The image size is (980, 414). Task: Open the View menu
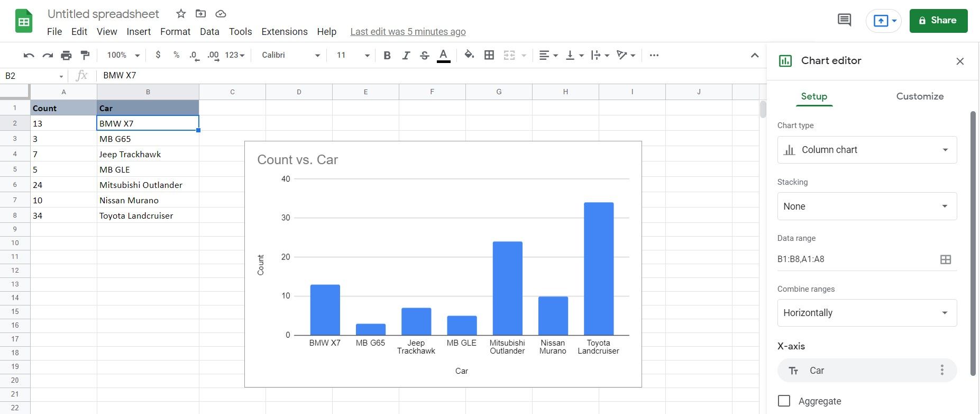pos(107,32)
